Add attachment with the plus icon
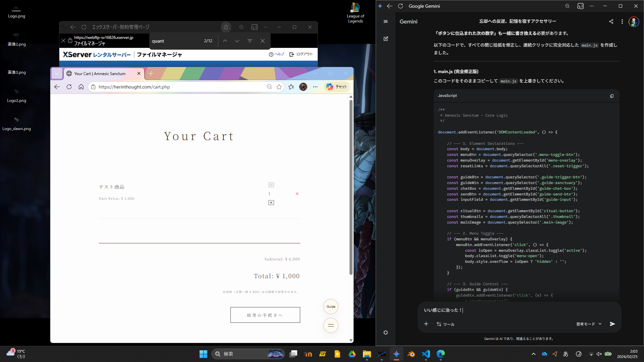Screen dimensions: 644x362 [x=426, y=324]
